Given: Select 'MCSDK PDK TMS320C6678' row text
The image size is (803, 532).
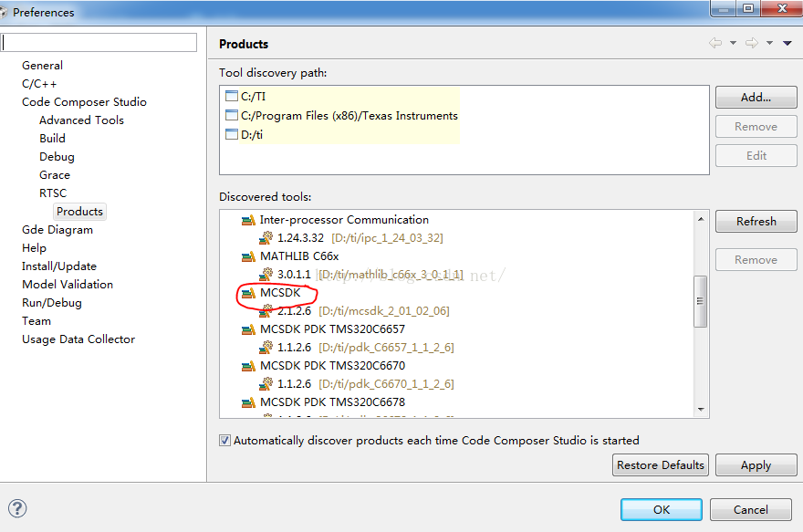Looking at the screenshot, I should point(332,402).
